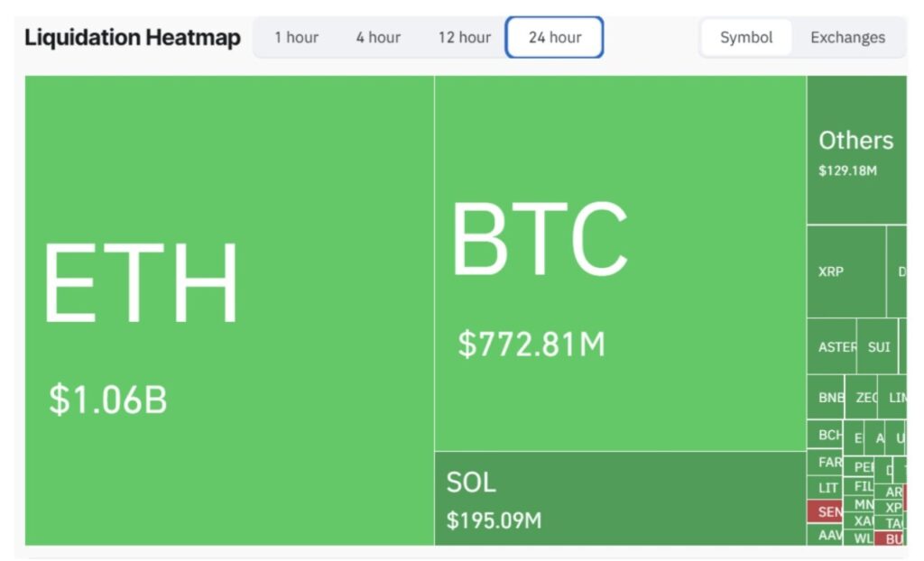Select the 1 hour timeframe
This screenshot has height=561, width=924.
(296, 38)
